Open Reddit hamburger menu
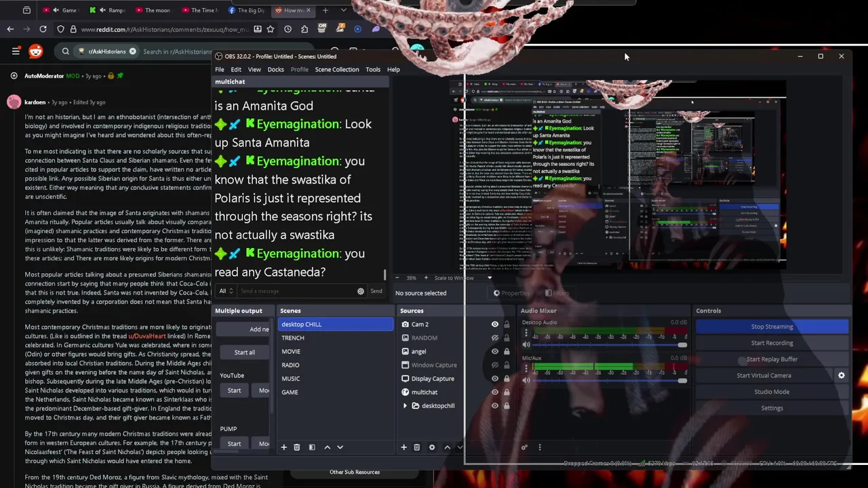Screen dimensions: 868x488 (x=16, y=51)
